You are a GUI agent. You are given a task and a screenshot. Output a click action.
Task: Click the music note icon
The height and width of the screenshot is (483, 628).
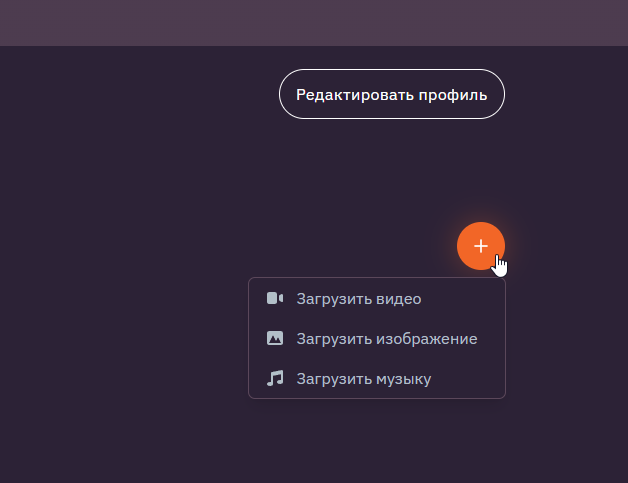pyautogui.click(x=275, y=378)
